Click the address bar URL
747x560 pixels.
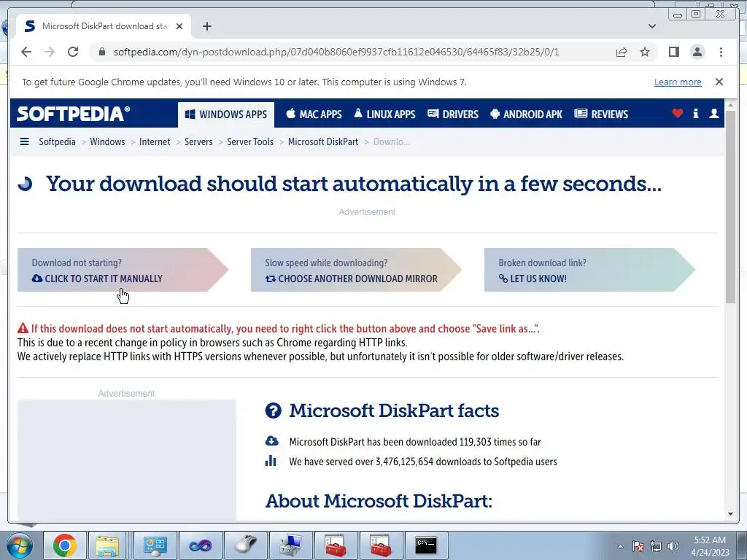pyautogui.click(x=336, y=52)
